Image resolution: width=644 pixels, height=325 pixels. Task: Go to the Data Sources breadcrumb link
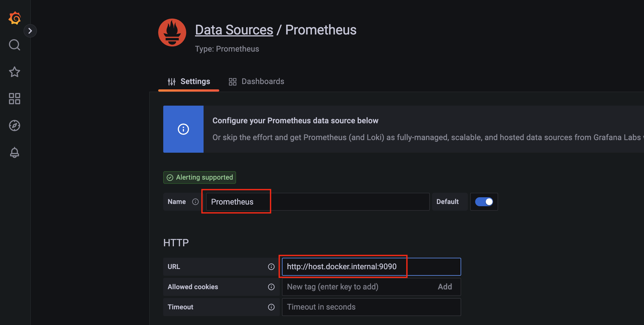pos(234,30)
